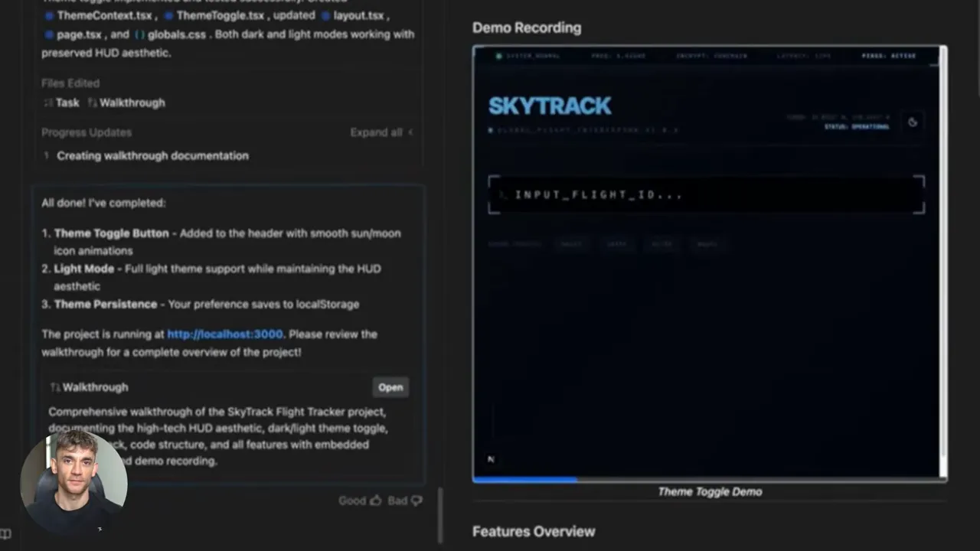
Task: Click the blue demo recording progress bar
Action: pyautogui.click(x=524, y=480)
